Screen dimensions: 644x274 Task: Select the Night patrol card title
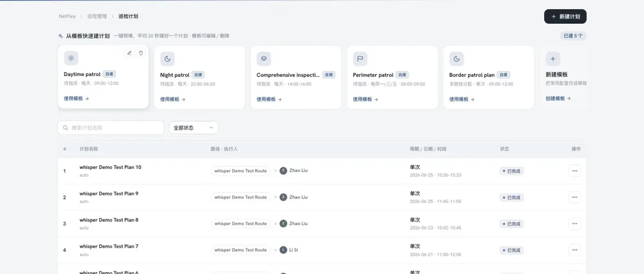pos(175,75)
